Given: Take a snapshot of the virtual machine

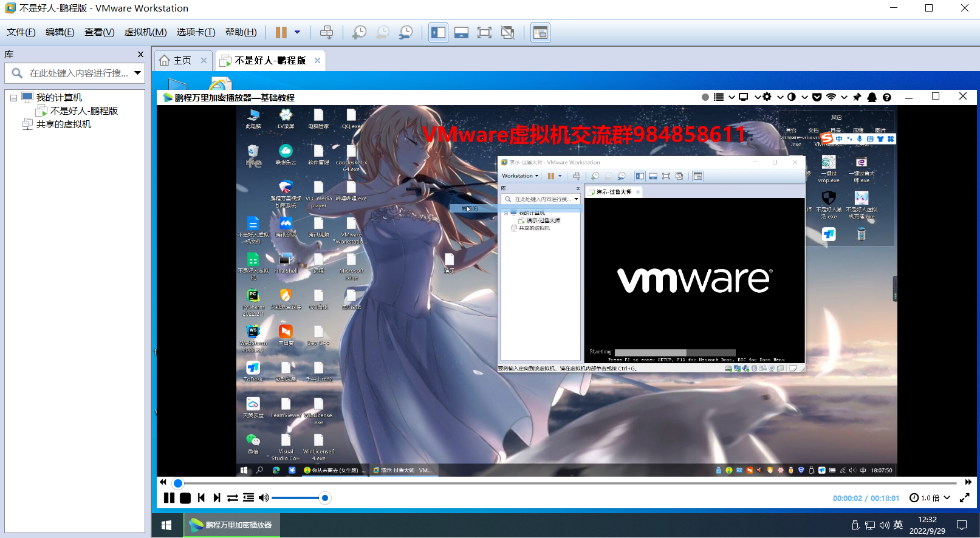Looking at the screenshot, I should [359, 32].
